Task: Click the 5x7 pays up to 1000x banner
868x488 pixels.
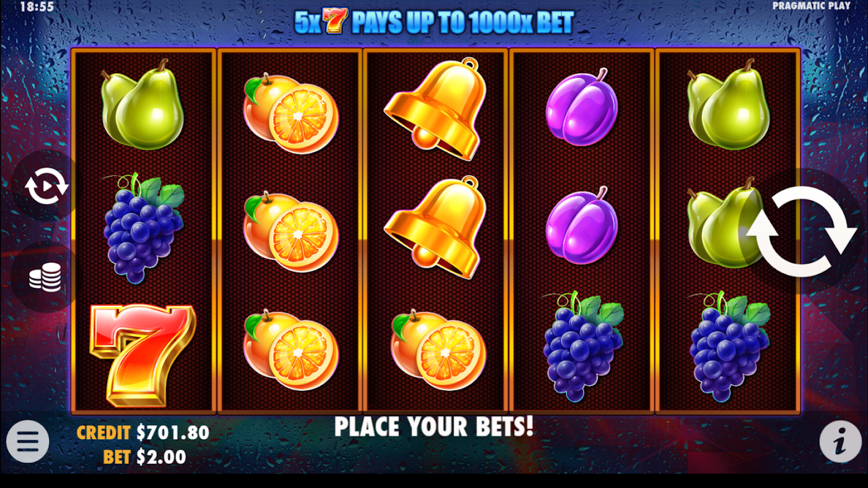Action: (x=434, y=21)
